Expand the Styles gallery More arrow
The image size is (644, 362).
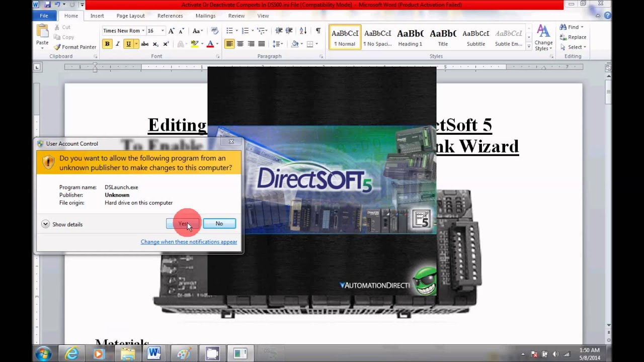(x=529, y=46)
